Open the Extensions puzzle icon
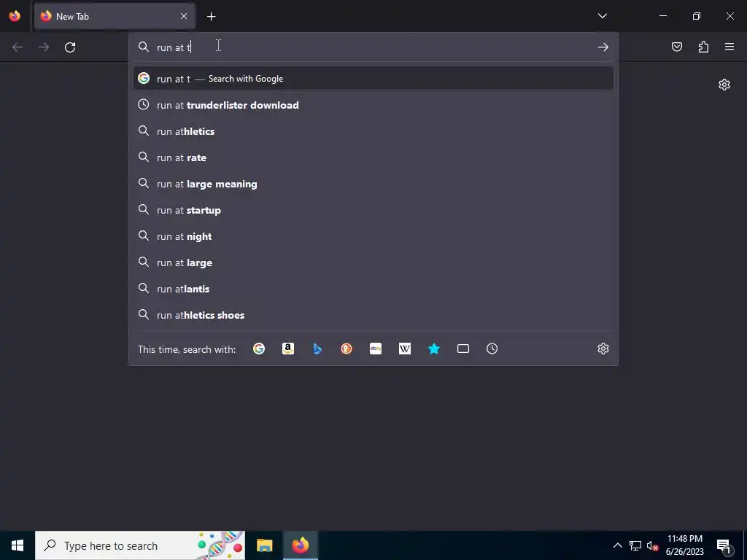 point(703,47)
